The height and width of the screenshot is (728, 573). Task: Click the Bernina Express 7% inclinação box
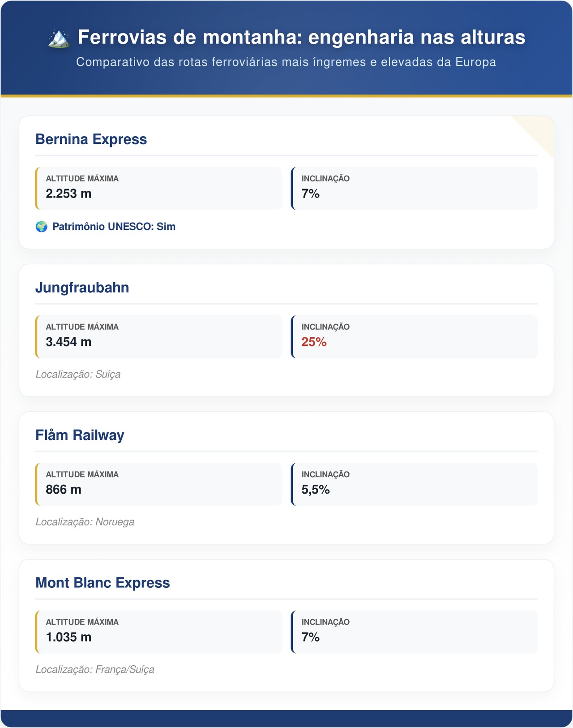[415, 188]
